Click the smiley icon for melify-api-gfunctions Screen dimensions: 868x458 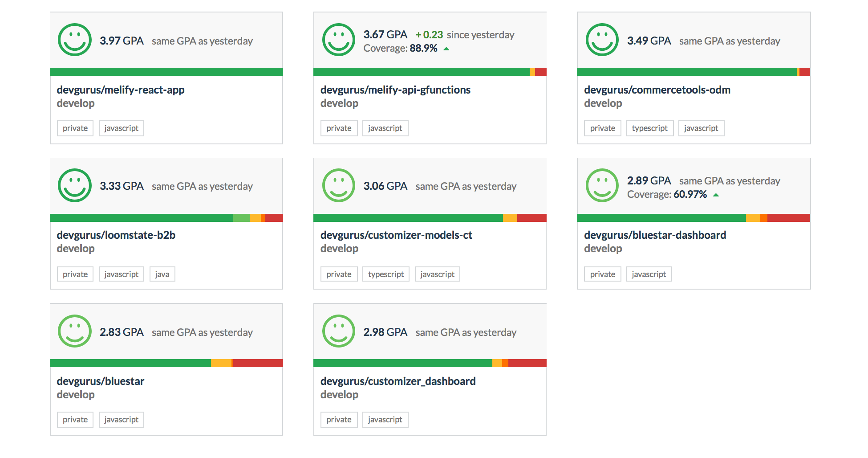pyautogui.click(x=339, y=40)
